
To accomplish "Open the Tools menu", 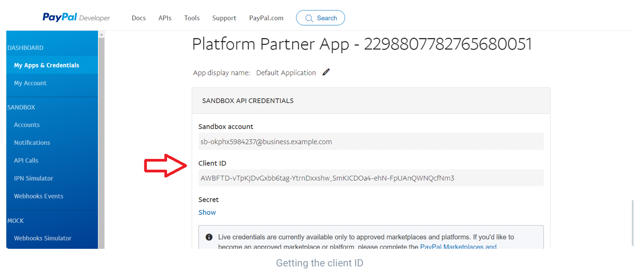I will point(192,18).
